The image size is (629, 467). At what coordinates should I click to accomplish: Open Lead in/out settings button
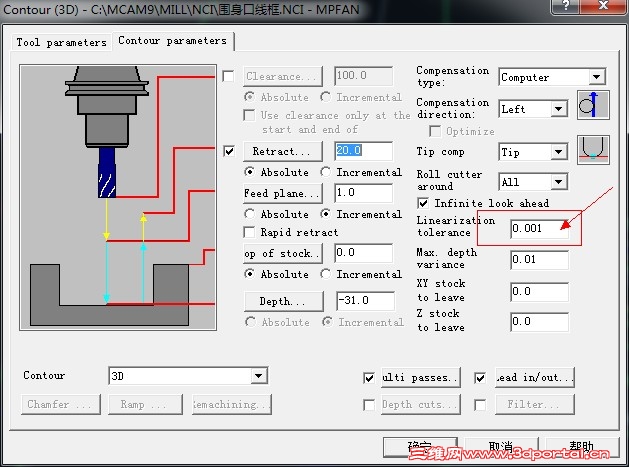tap(535, 378)
